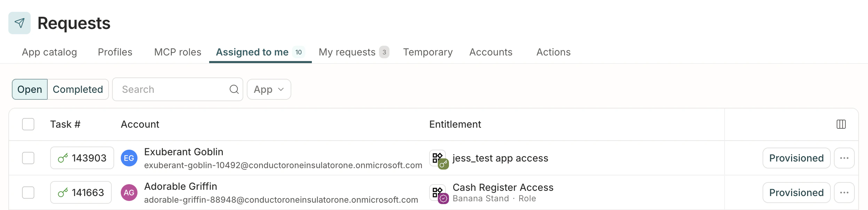868x210 pixels.
Task: Open the column customization icon in table header
Action: (x=842, y=124)
